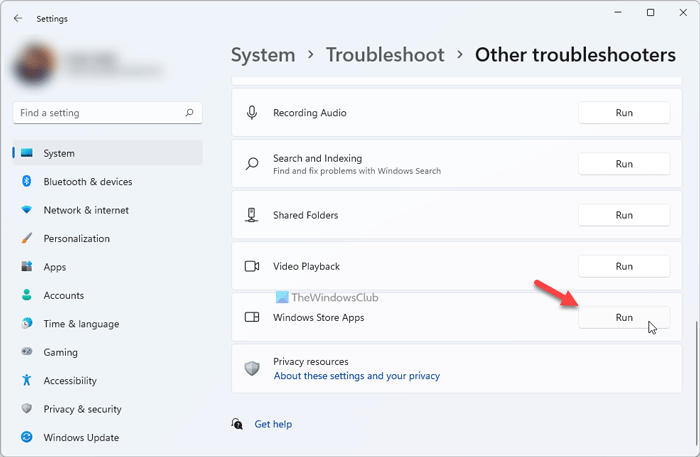Click the search magnifier icon in Find a setting
Viewport: 700px width, 457px height.
pyautogui.click(x=189, y=113)
